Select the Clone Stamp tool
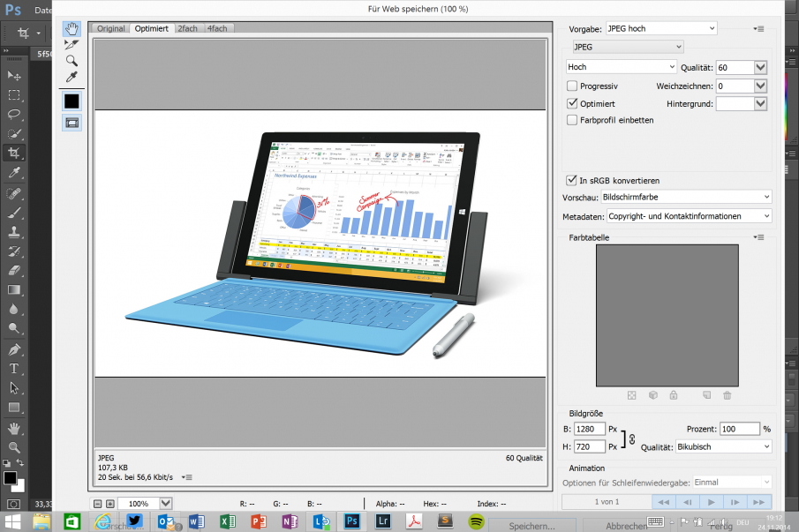The width and height of the screenshot is (799, 532). pyautogui.click(x=14, y=232)
